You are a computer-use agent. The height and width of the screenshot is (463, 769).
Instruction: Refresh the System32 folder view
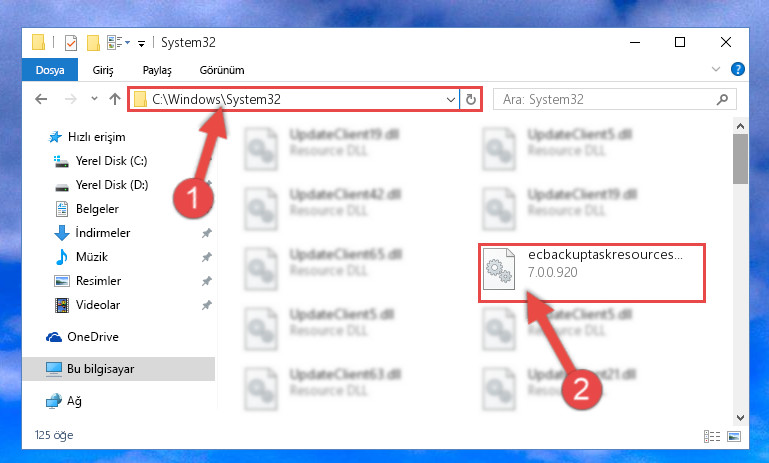point(471,100)
